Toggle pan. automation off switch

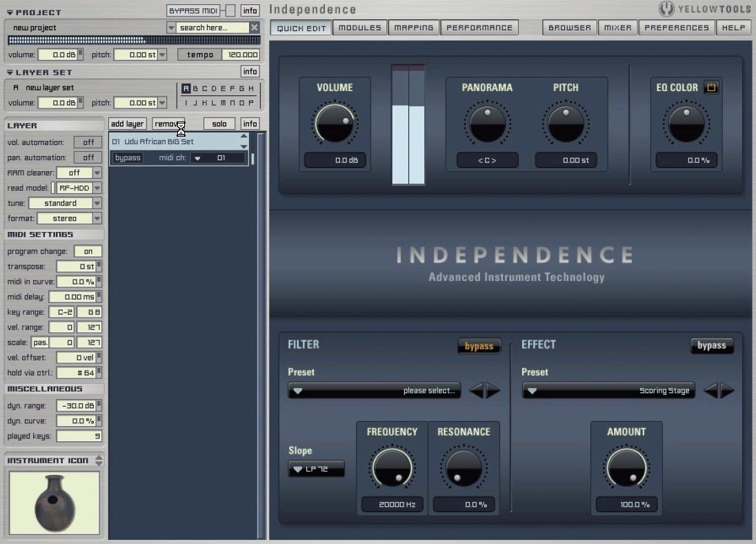click(88, 157)
